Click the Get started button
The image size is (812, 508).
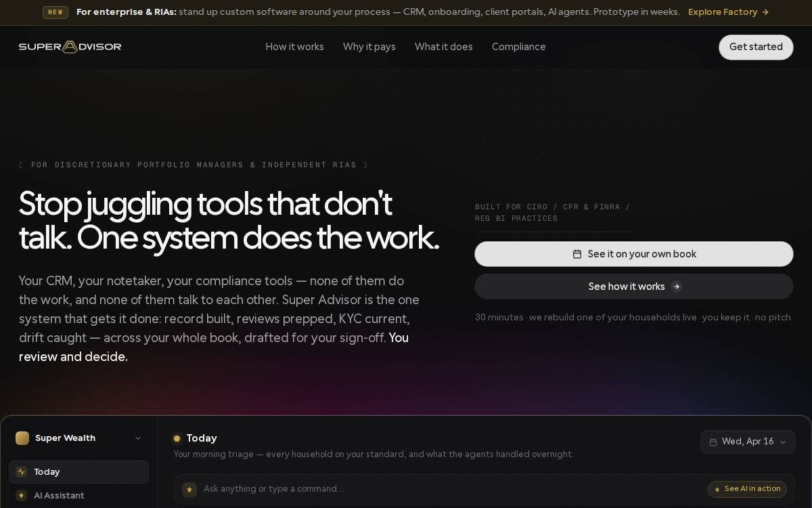[756, 47]
